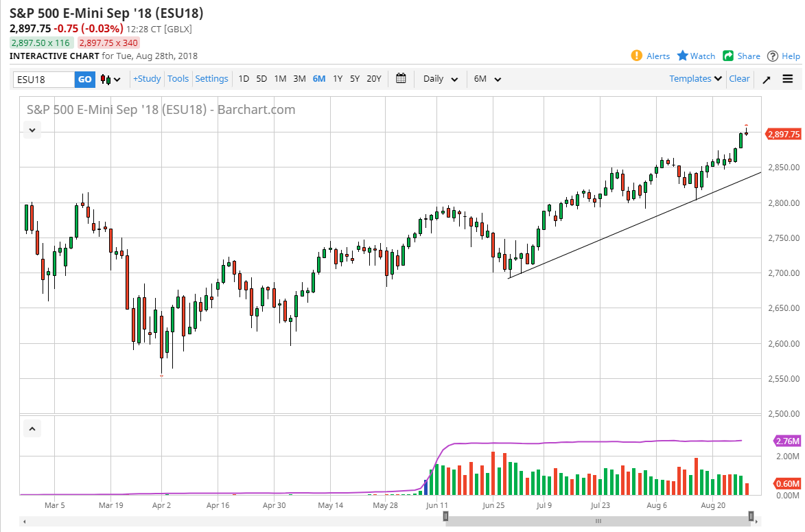Collapse the volume indicator panel
805x532 pixels.
pos(32,428)
